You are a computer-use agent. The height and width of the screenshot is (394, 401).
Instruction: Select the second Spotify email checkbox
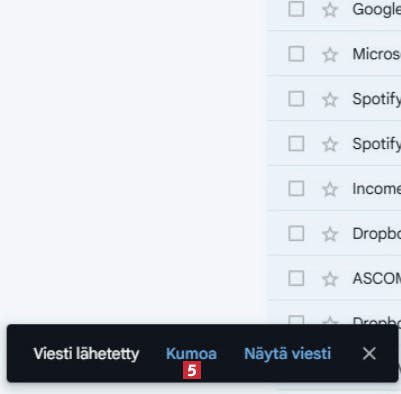(296, 144)
